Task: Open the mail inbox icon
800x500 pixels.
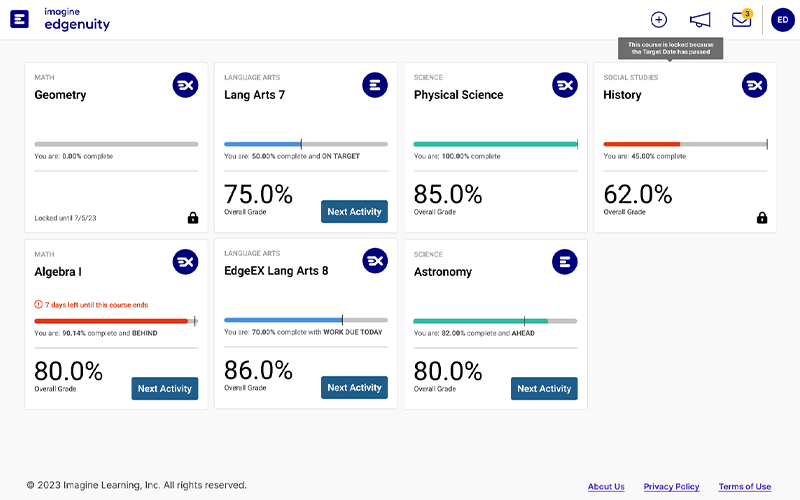Action: coord(741,20)
